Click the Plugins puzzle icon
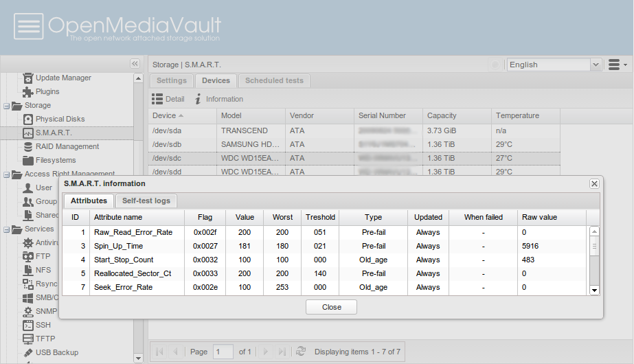The height and width of the screenshot is (364, 634). tap(28, 92)
